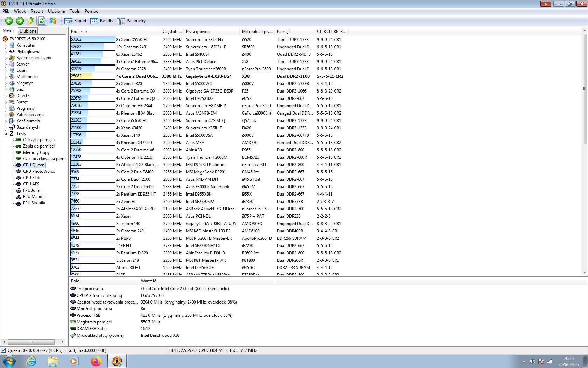Open the Tools menu
Image resolution: width=588 pixels, height=368 pixels.
tap(75, 11)
